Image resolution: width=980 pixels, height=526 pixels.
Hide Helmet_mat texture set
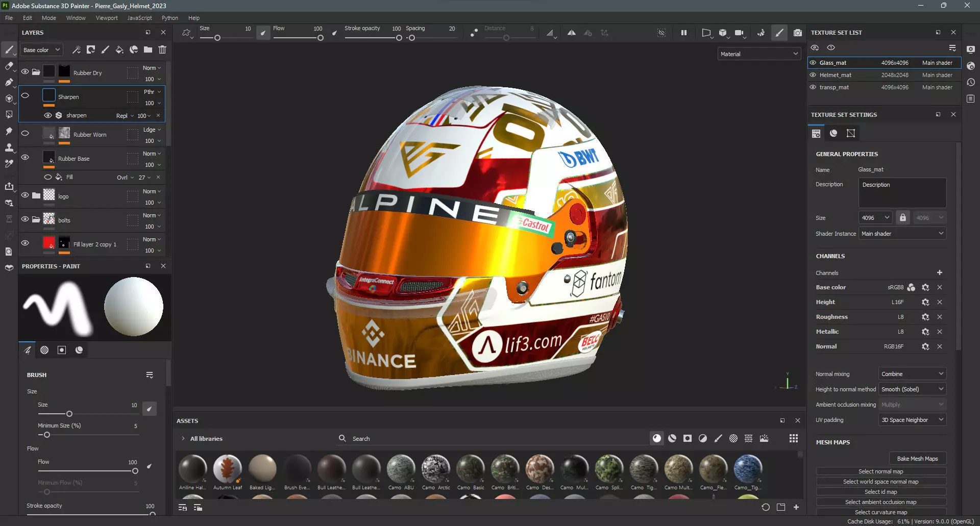pos(813,75)
